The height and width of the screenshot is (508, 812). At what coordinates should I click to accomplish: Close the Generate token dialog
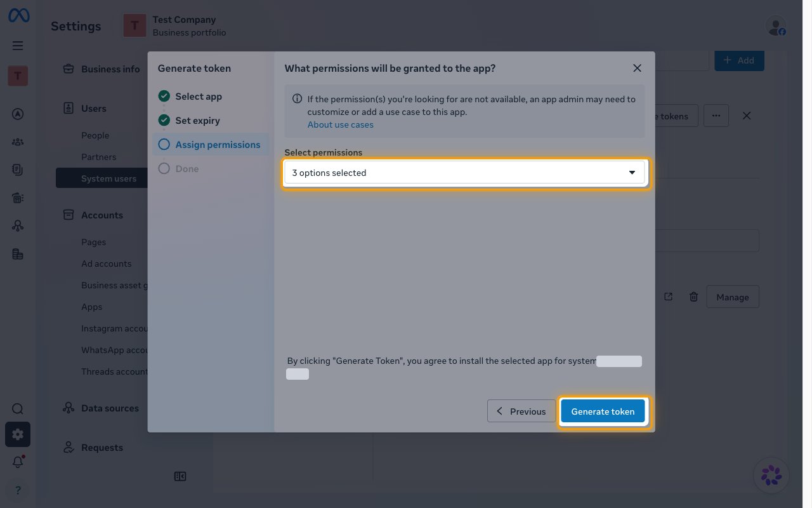pos(638,68)
